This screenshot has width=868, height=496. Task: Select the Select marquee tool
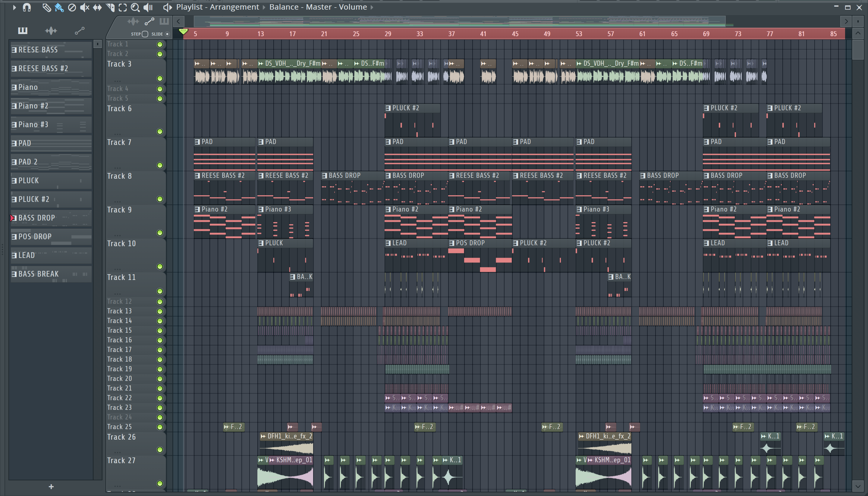tap(123, 8)
